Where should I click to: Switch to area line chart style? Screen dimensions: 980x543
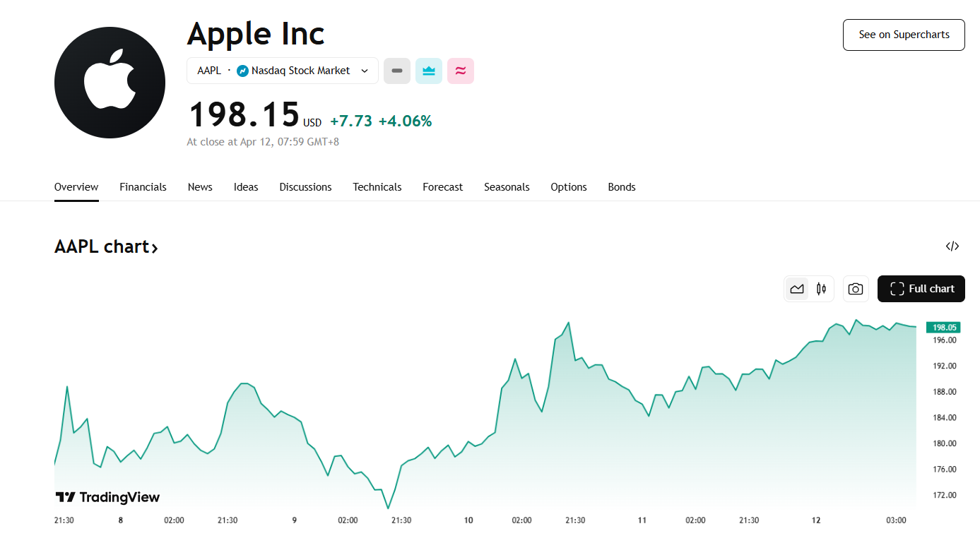pyautogui.click(x=797, y=289)
